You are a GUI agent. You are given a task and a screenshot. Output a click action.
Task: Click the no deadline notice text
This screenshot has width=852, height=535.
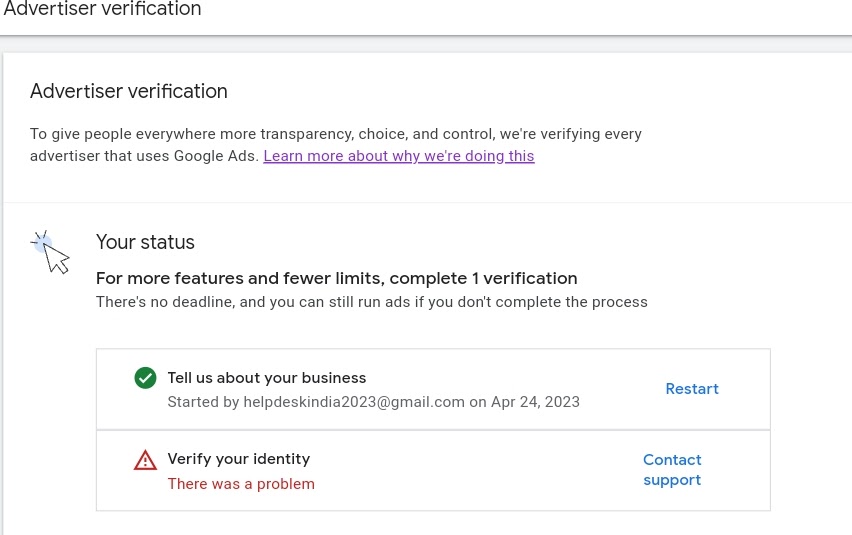371,302
